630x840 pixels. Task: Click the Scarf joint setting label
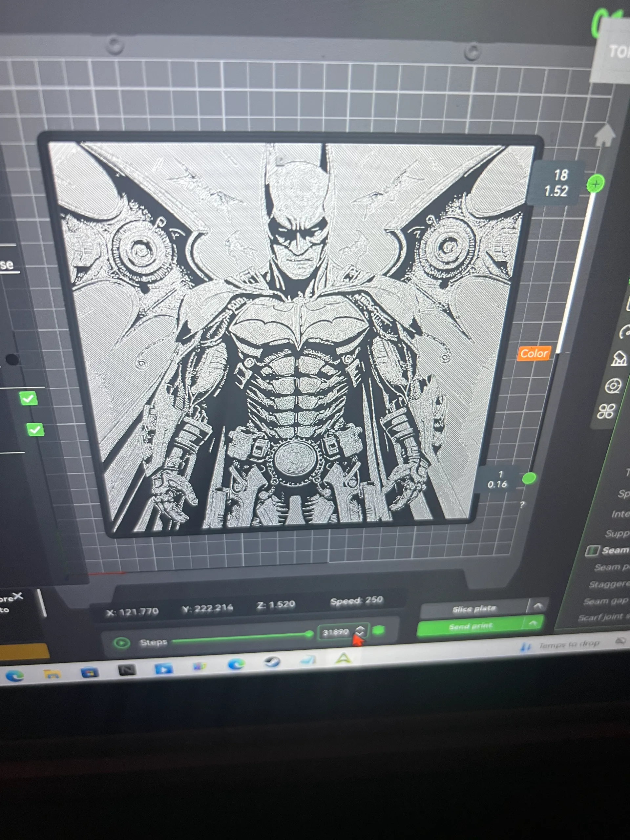[603, 618]
